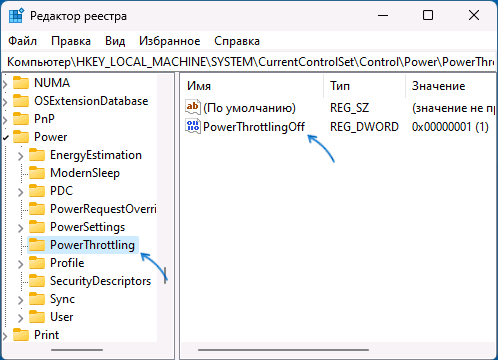Select the SecurityDescriptors tree label

pos(100,281)
